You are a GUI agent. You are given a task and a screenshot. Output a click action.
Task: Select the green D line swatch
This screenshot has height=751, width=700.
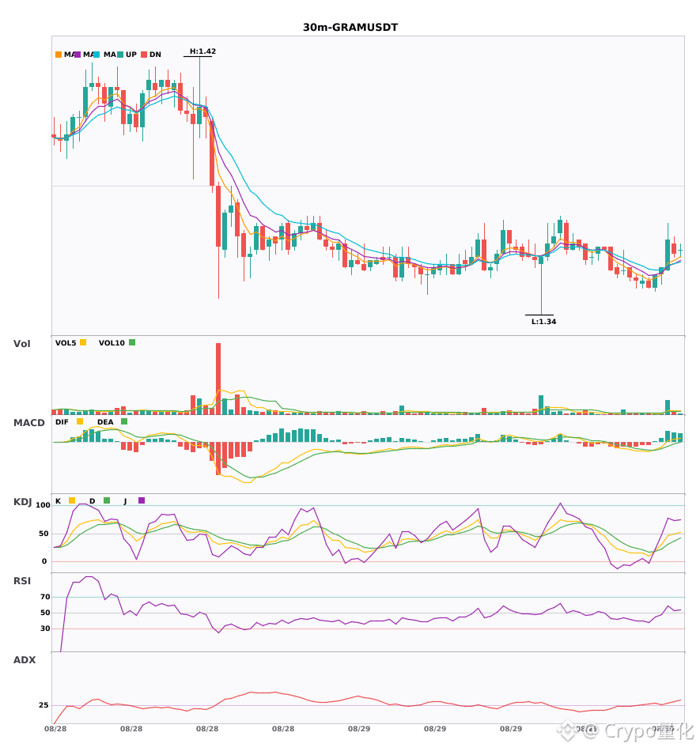click(107, 500)
